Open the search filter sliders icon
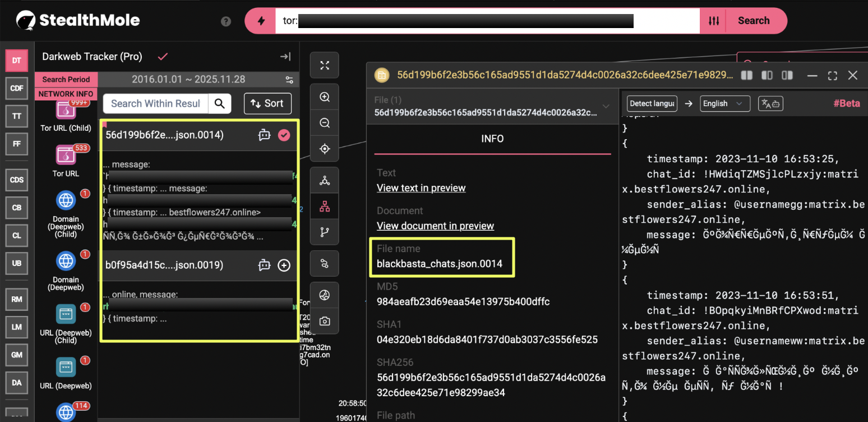Screen dimensions: 868x422 (713, 21)
